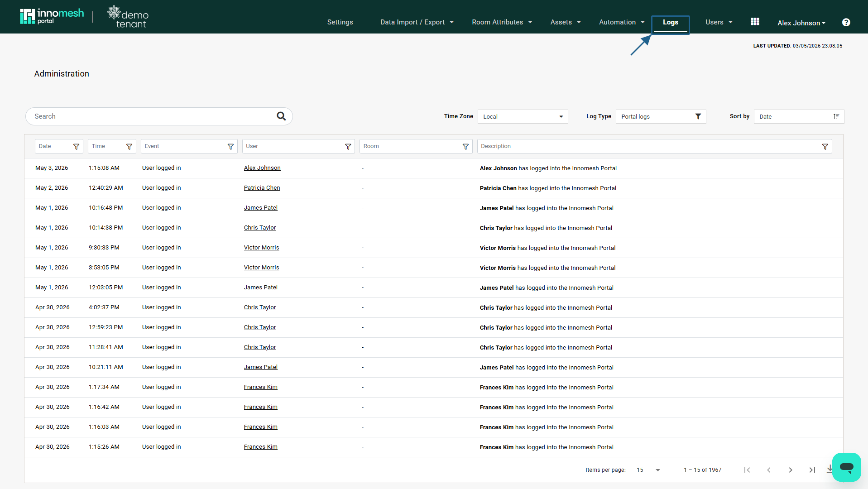Click the Innomesh portal logo
This screenshot has width=868, height=489.
pyautogui.click(x=52, y=16)
